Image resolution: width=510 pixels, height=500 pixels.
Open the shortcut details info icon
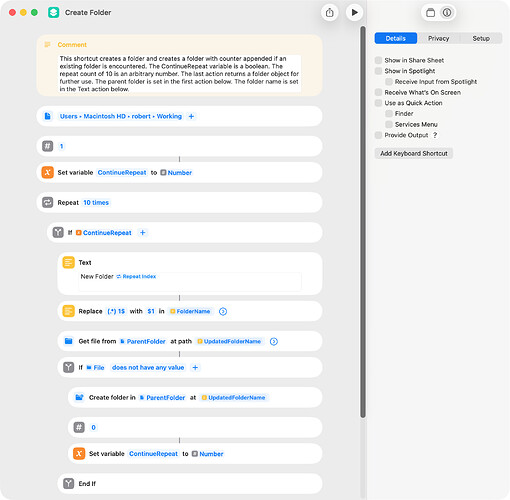447,13
